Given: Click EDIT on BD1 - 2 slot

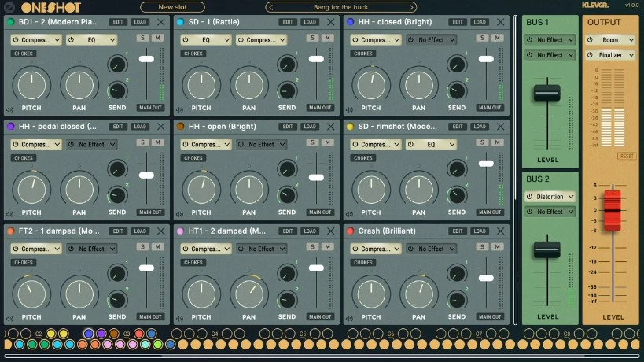Looking at the screenshot, I should [118, 22].
